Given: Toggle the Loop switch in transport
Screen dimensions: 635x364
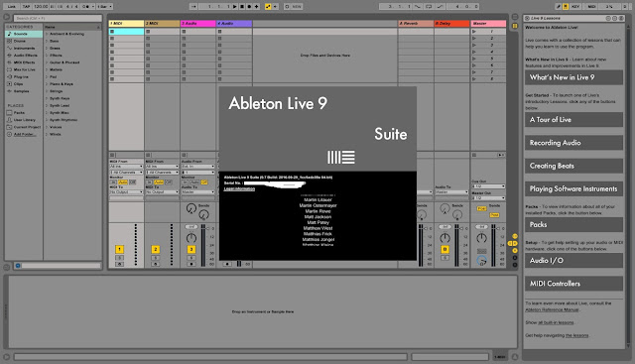Looking at the screenshot, I should pyautogui.click(x=429, y=7).
